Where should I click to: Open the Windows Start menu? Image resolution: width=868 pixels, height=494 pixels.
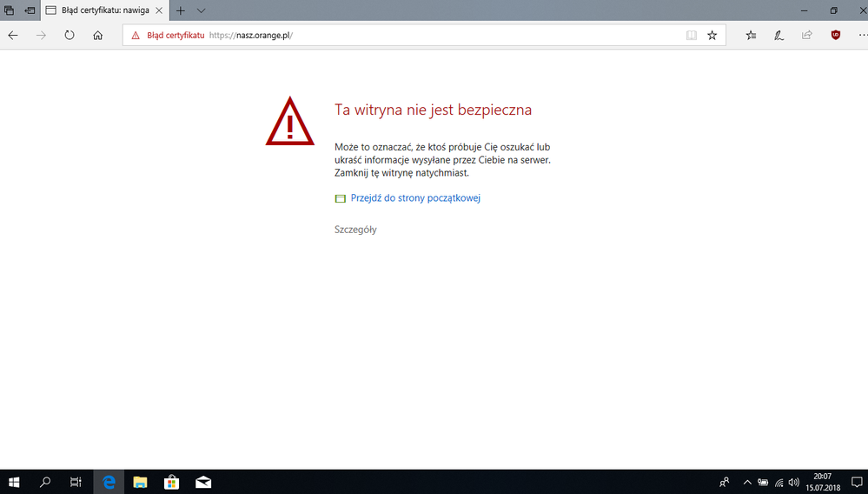point(14,482)
